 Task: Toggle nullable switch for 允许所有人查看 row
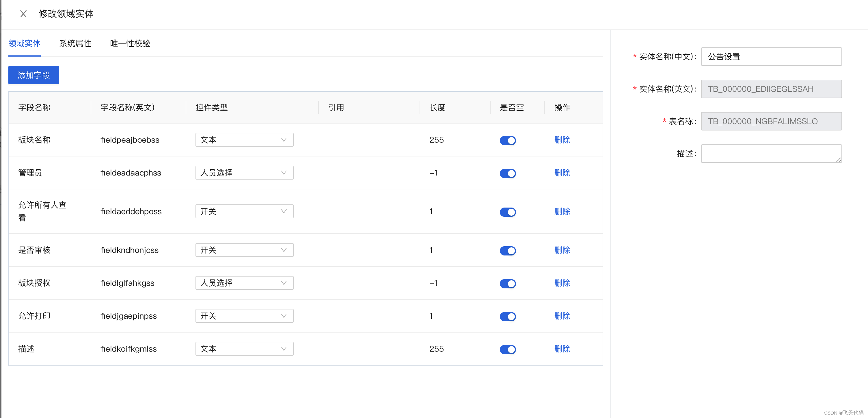507,212
